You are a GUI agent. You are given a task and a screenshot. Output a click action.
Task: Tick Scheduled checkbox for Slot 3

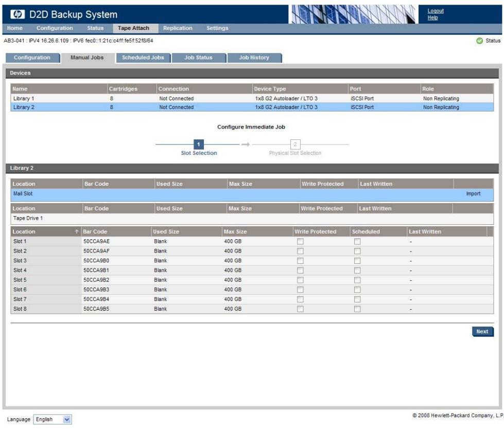(x=357, y=261)
